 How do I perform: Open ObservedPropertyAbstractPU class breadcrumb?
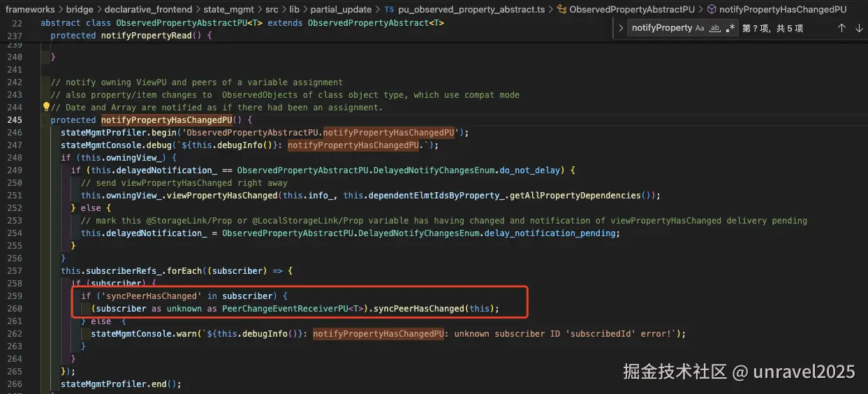pyautogui.click(x=632, y=9)
